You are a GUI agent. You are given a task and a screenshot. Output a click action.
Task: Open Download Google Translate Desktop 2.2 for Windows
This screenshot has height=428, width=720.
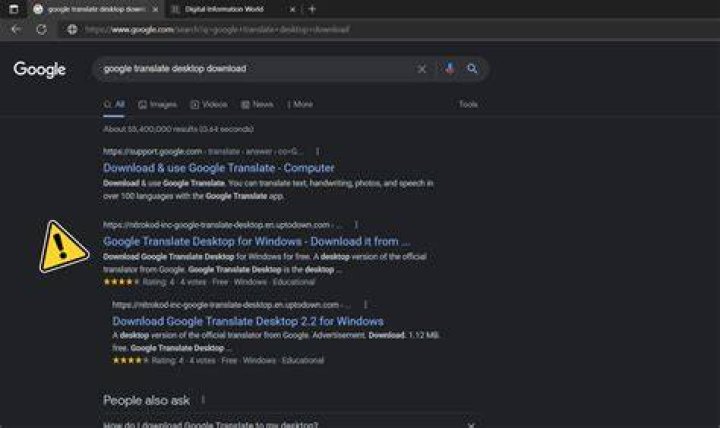(248, 321)
